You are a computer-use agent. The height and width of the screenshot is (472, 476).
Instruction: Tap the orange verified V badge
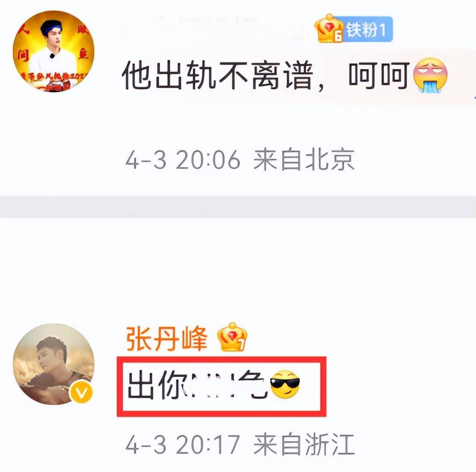pyautogui.click(x=81, y=392)
